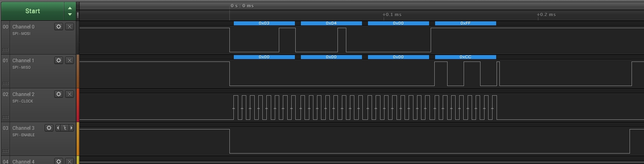Image resolution: width=644 pixels, height=164 pixels.
Task: Click the MISO decoded byte 0xCC
Action: (465, 57)
